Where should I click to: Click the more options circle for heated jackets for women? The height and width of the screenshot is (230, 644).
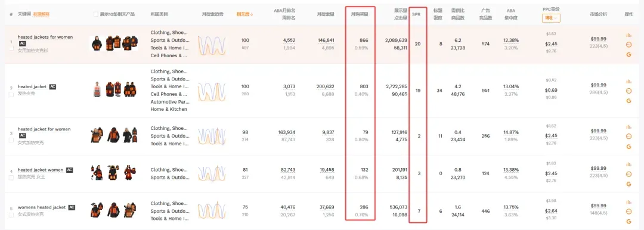(x=628, y=44)
